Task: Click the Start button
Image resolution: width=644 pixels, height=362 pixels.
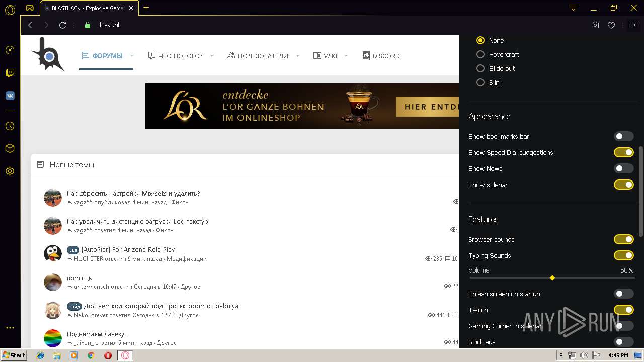Action: pyautogui.click(x=14, y=355)
